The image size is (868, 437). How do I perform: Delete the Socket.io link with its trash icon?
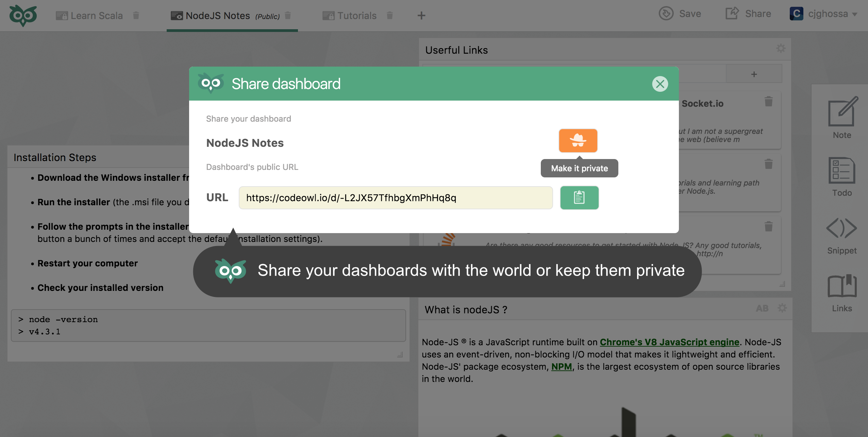[x=768, y=101]
